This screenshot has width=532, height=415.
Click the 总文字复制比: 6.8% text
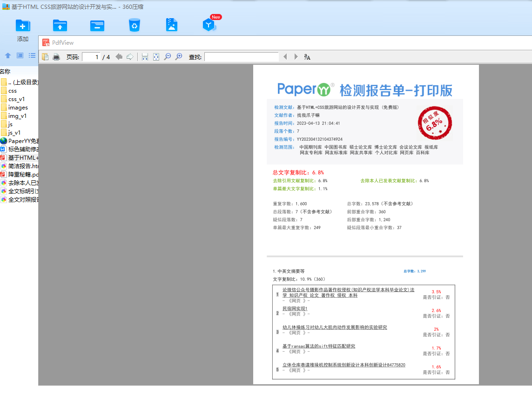pos(298,172)
